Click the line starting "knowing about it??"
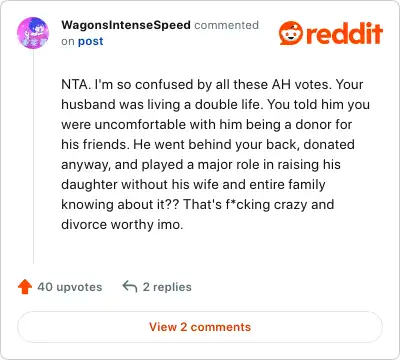 click(x=198, y=205)
